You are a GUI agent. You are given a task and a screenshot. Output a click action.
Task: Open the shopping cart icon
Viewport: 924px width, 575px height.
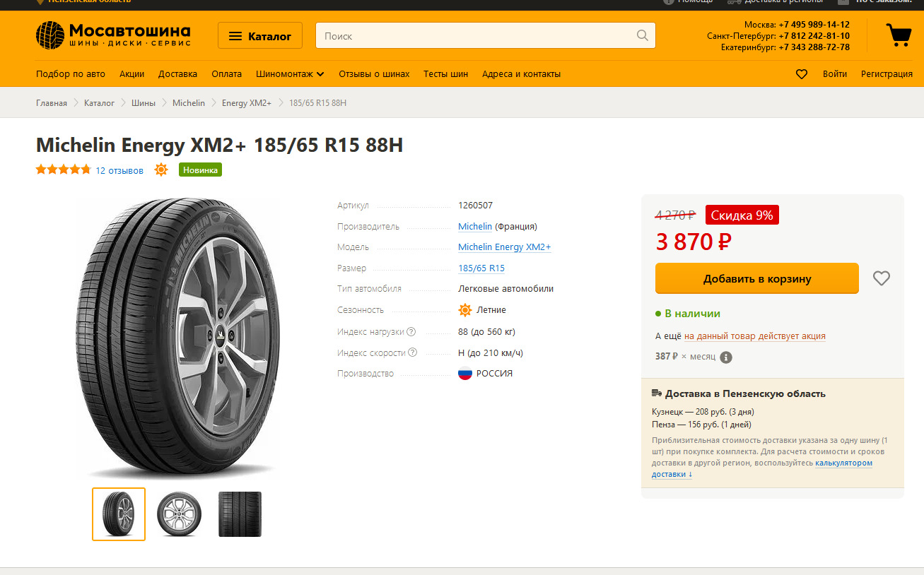tap(899, 35)
